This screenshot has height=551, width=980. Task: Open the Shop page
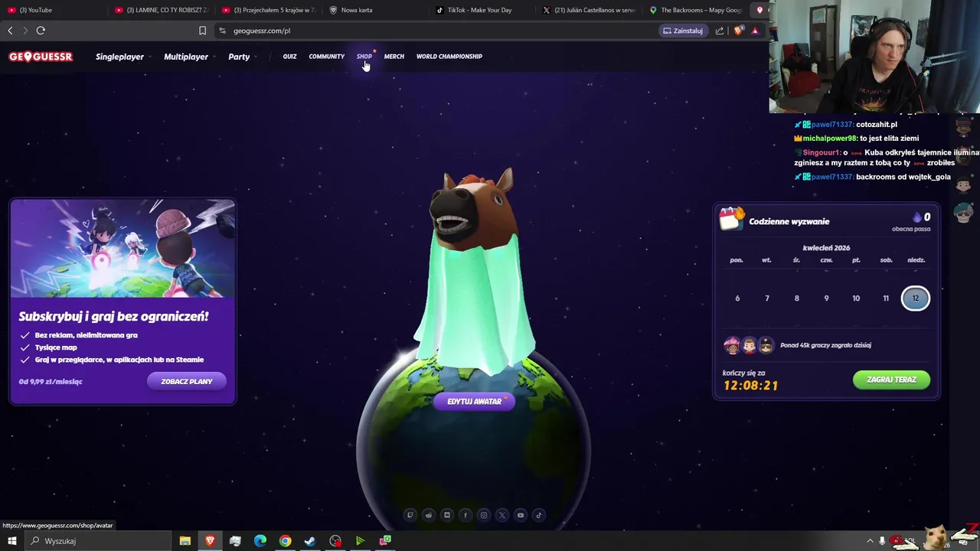click(364, 57)
